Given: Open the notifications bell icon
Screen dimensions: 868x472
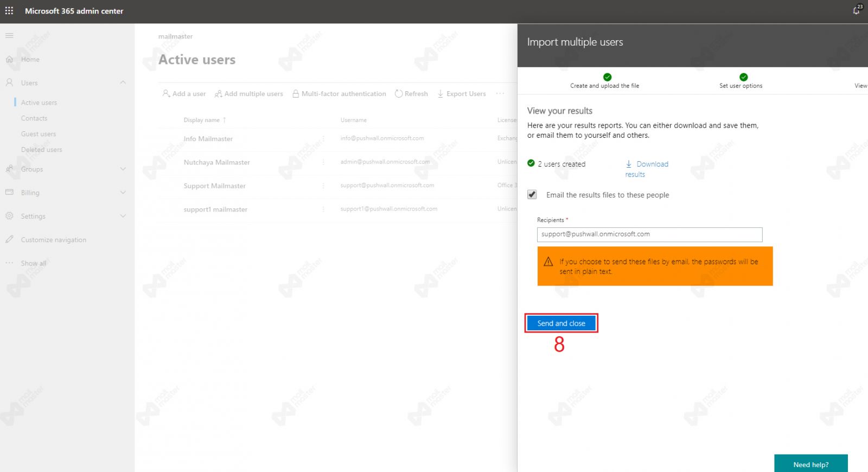Looking at the screenshot, I should (x=857, y=10).
